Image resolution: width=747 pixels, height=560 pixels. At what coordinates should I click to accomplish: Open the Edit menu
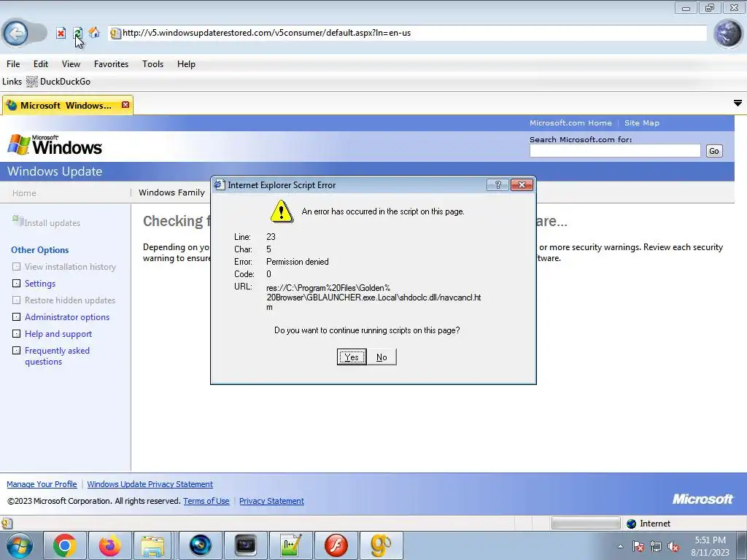point(41,64)
